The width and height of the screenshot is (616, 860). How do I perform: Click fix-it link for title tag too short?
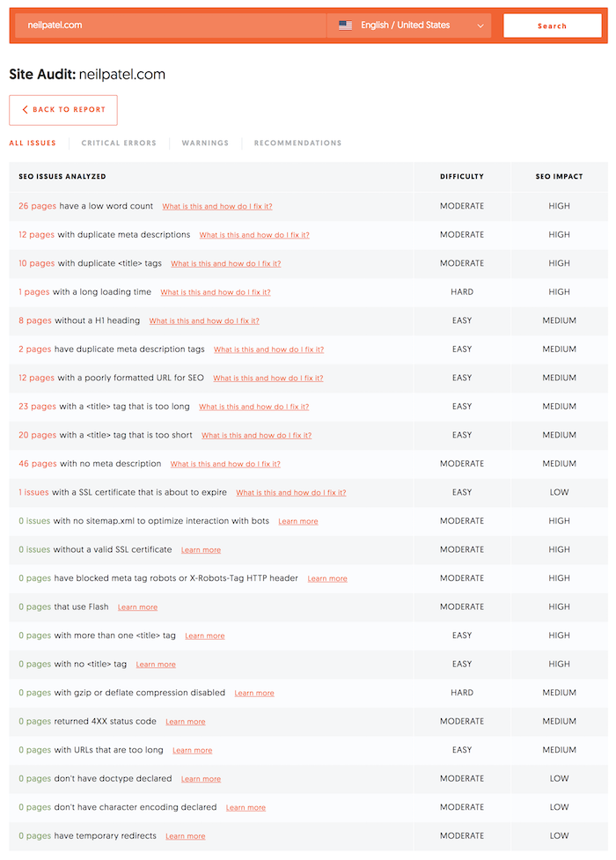(257, 436)
